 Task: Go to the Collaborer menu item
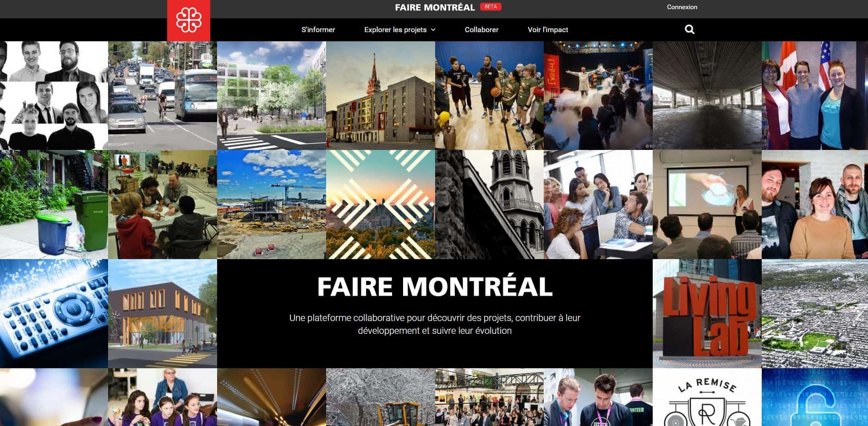(x=481, y=30)
